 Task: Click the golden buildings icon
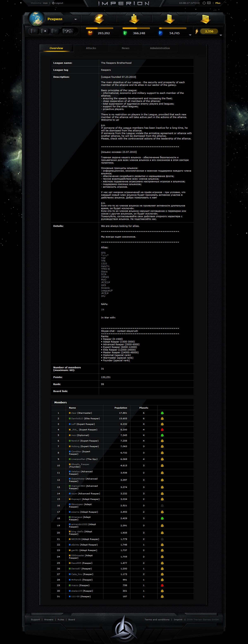134,19
